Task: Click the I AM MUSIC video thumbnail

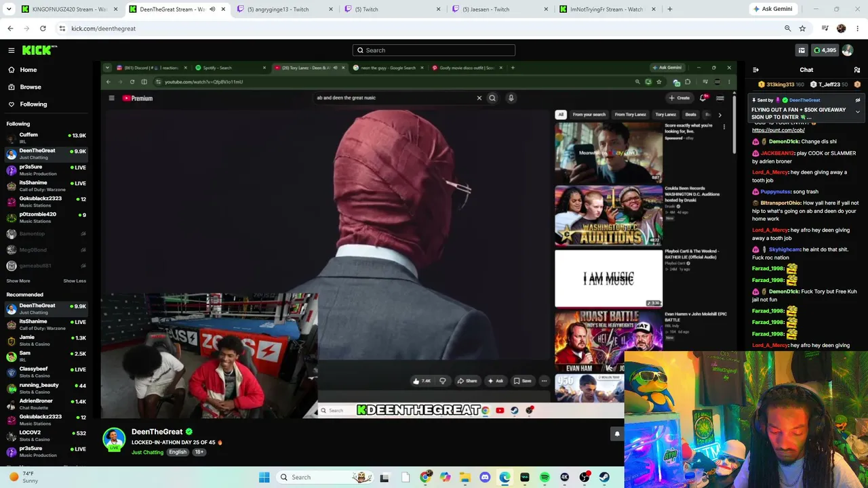Action: pos(608,279)
